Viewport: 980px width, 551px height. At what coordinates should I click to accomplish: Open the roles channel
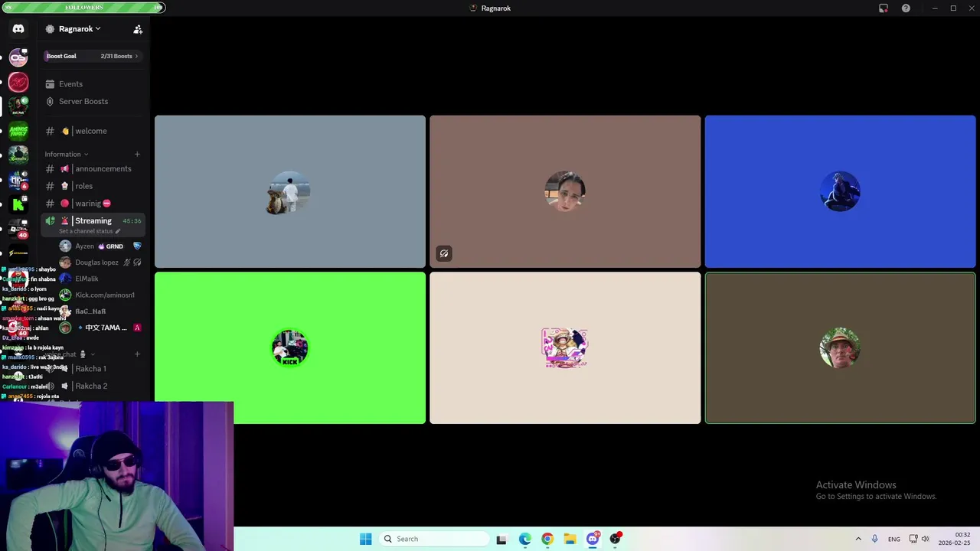pos(83,186)
